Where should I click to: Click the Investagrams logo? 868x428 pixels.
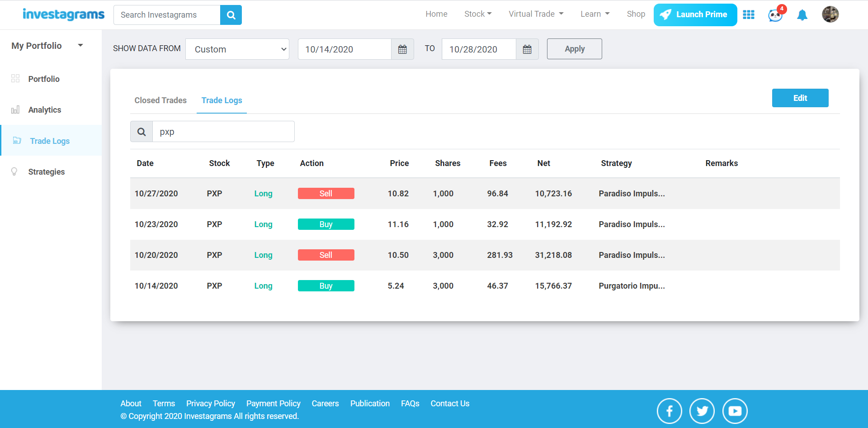63,14
